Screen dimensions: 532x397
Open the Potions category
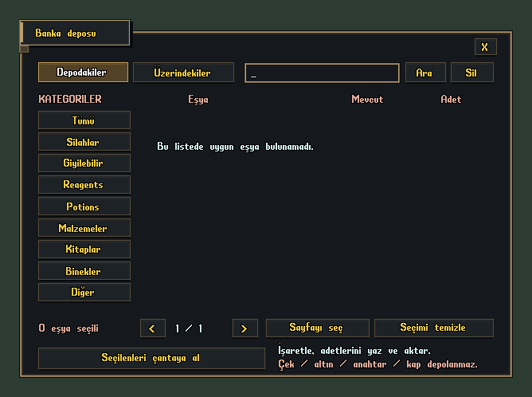(x=84, y=206)
